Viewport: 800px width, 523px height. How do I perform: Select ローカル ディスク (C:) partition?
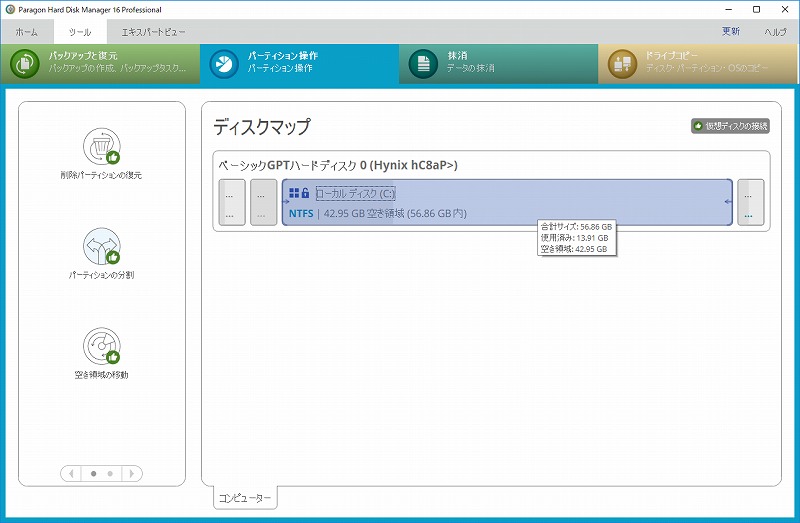[x=507, y=202]
